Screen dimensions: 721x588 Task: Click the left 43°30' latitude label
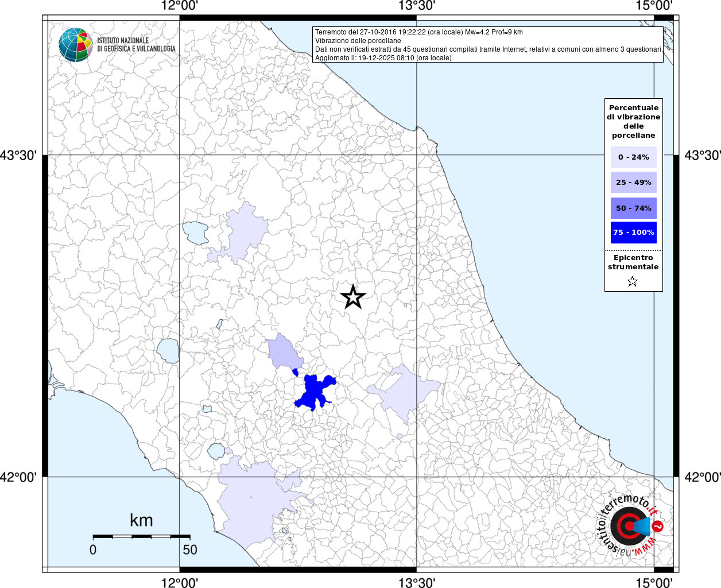pos(18,155)
